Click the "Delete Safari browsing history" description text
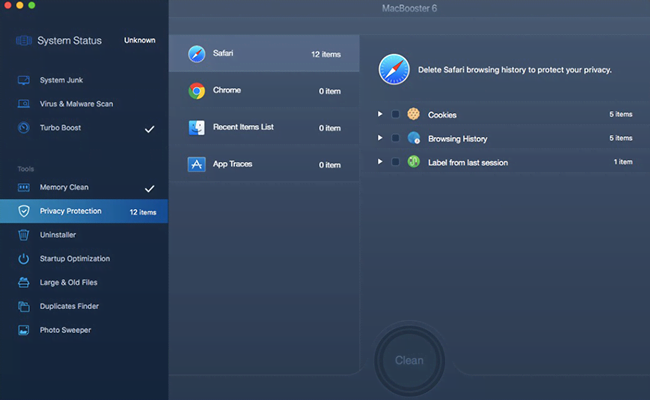The width and height of the screenshot is (650, 400). pos(514,70)
